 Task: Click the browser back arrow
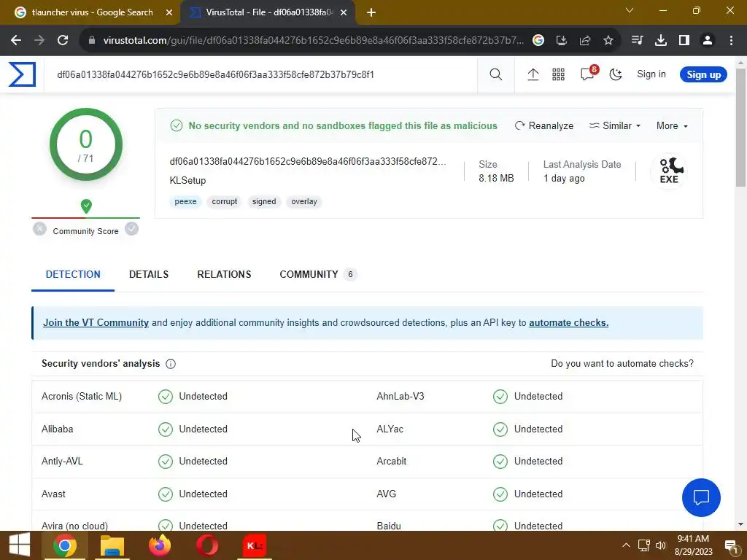16,41
